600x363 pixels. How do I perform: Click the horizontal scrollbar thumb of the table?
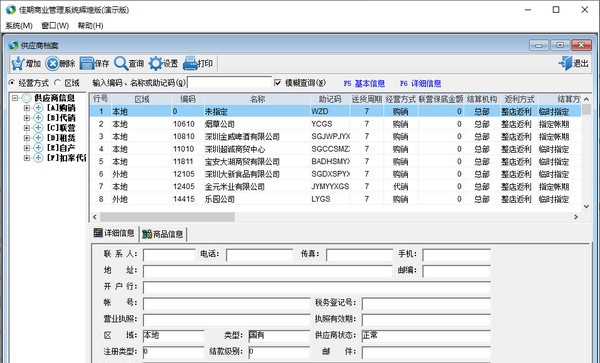pos(167,217)
